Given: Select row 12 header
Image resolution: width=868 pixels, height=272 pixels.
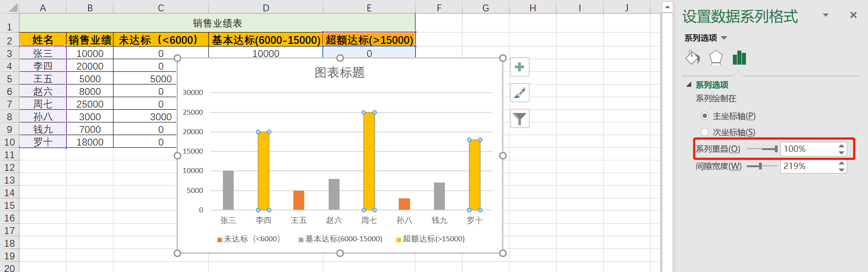Looking at the screenshot, I should click(x=9, y=167).
